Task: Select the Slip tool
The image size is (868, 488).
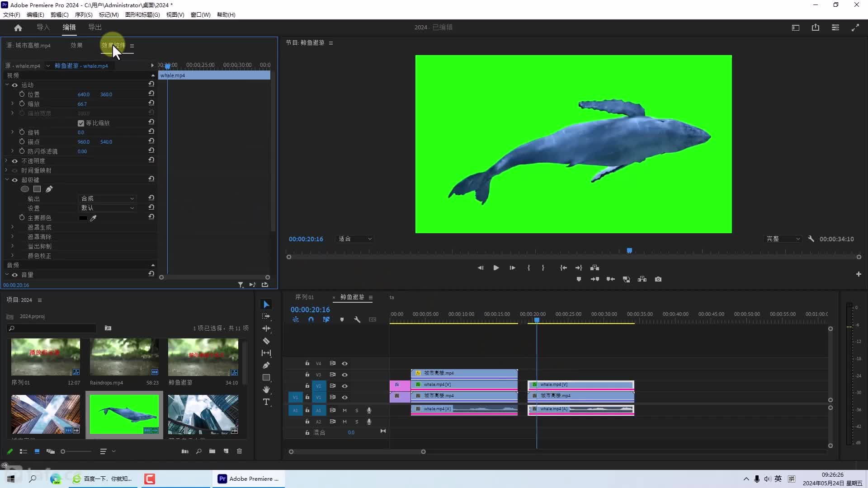Action: click(x=266, y=353)
